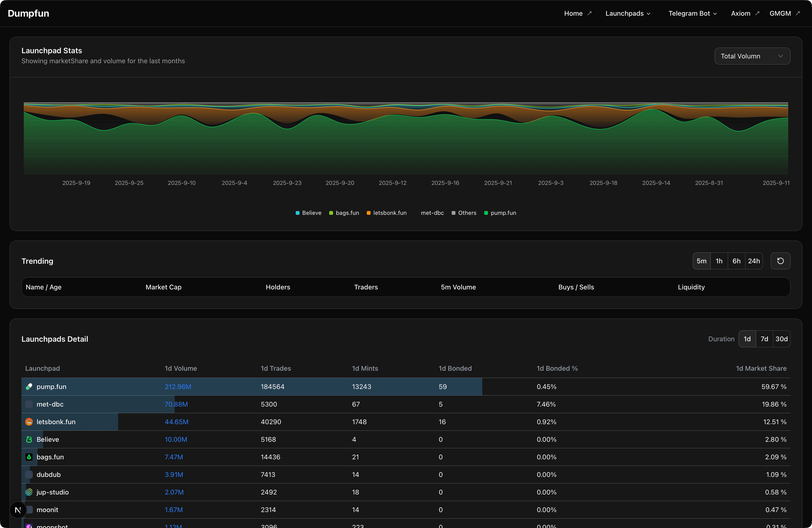
Task: Open the Next.js dev tools badge
Action: coord(18,510)
